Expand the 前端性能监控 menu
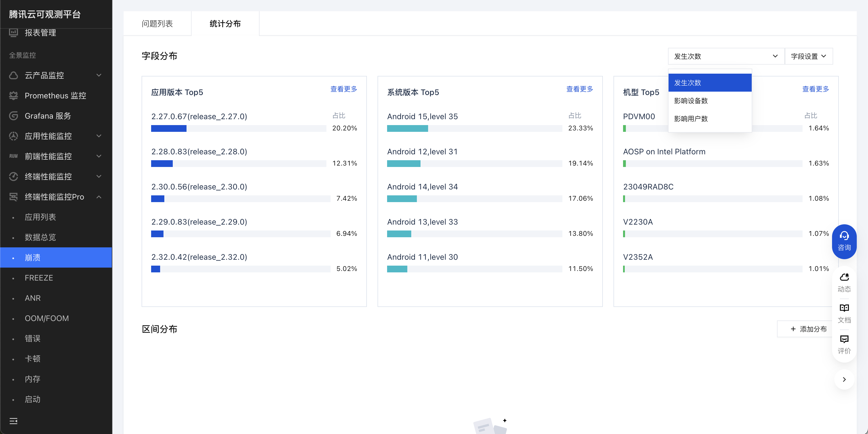Viewport: 868px width, 434px height. click(99, 156)
